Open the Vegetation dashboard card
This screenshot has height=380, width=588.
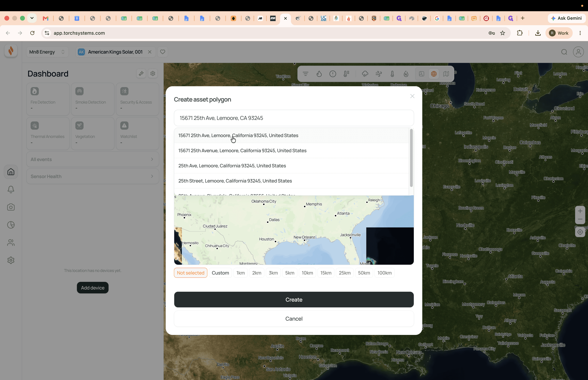(x=93, y=134)
